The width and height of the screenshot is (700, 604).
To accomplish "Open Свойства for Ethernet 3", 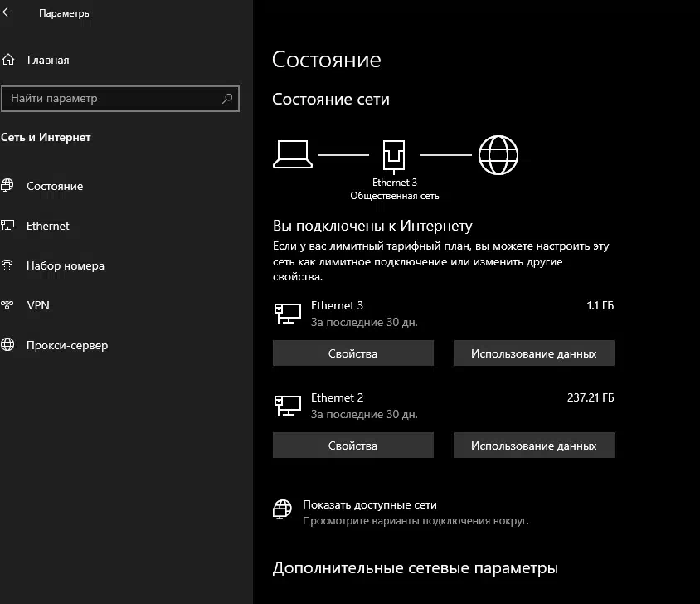I will pos(353,353).
